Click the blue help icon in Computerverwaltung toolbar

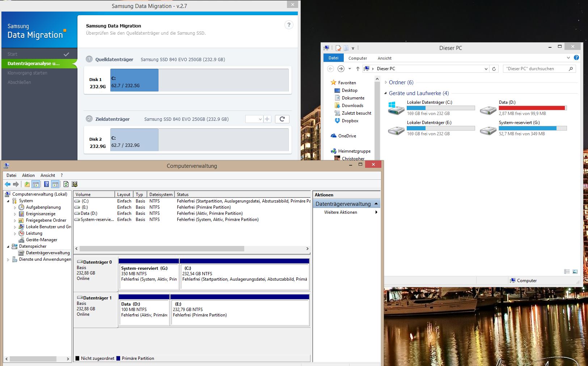click(46, 184)
